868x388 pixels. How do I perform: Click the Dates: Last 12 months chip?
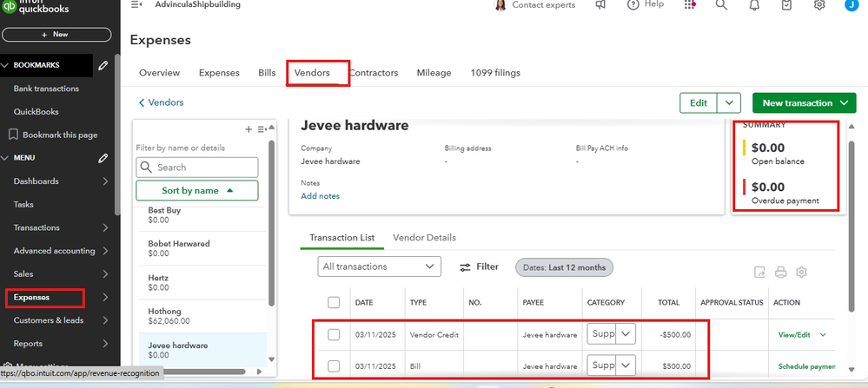pos(564,267)
